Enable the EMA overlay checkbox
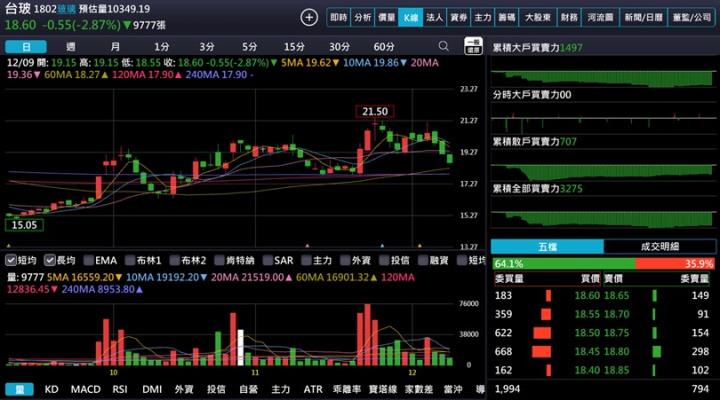This screenshot has height=400, width=720. [x=89, y=260]
